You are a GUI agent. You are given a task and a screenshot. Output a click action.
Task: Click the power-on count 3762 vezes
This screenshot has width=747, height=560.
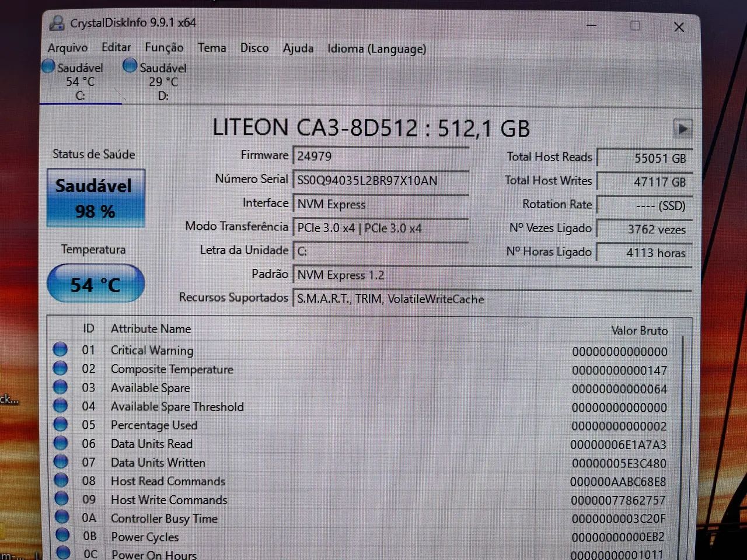tap(644, 229)
